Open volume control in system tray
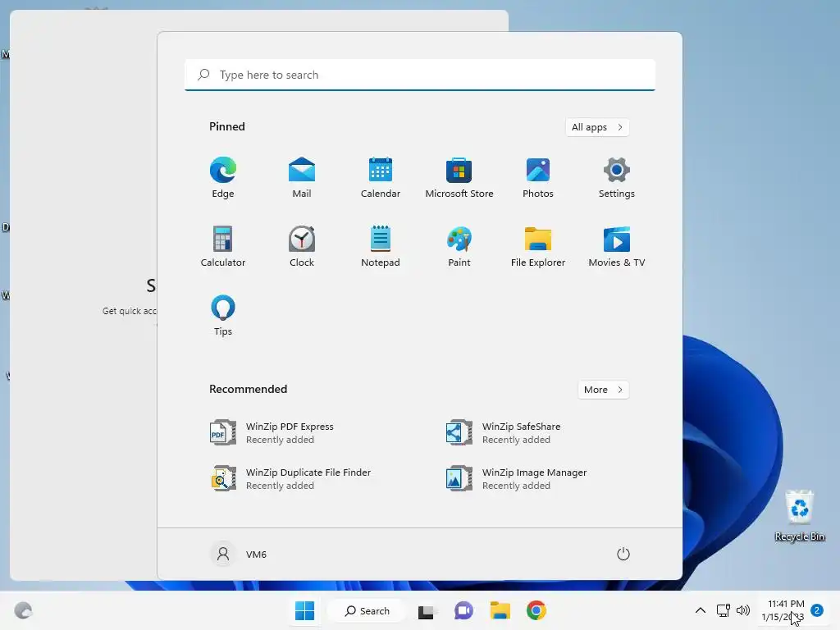The image size is (840, 630). click(x=743, y=610)
